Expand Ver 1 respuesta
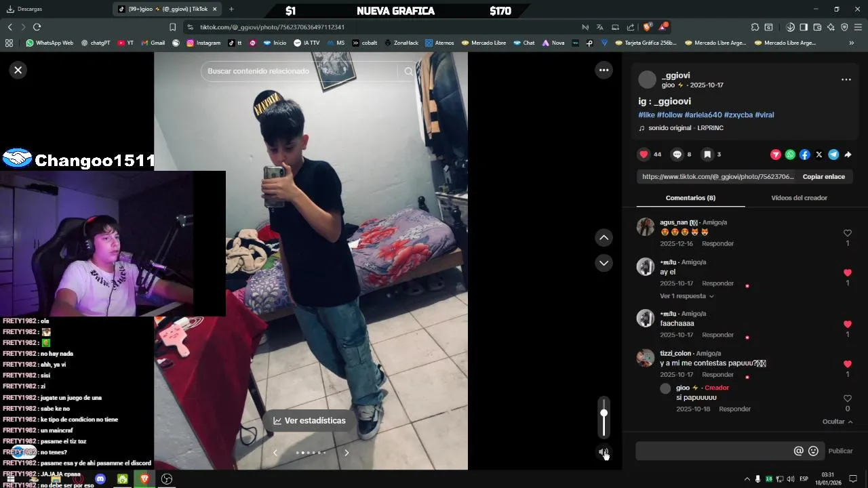Viewport: 868px width, 488px height. pos(686,296)
